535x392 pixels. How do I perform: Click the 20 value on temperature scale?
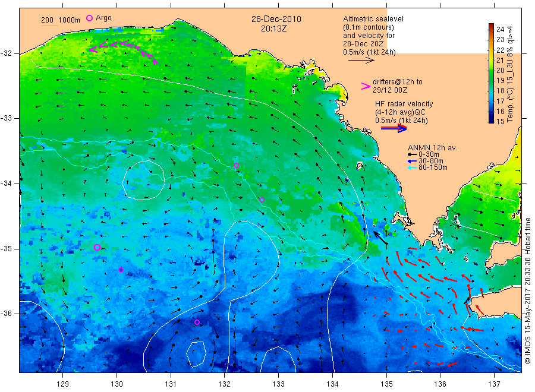point(500,70)
